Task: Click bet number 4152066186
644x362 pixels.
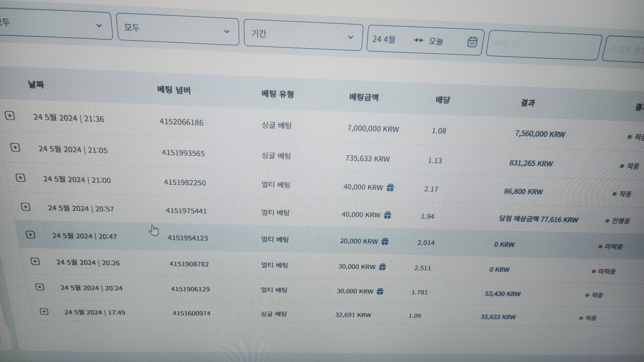Action: (x=181, y=122)
